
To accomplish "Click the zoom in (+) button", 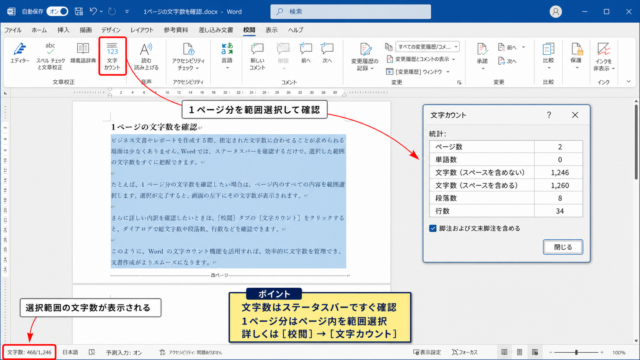I will (x=602, y=352).
